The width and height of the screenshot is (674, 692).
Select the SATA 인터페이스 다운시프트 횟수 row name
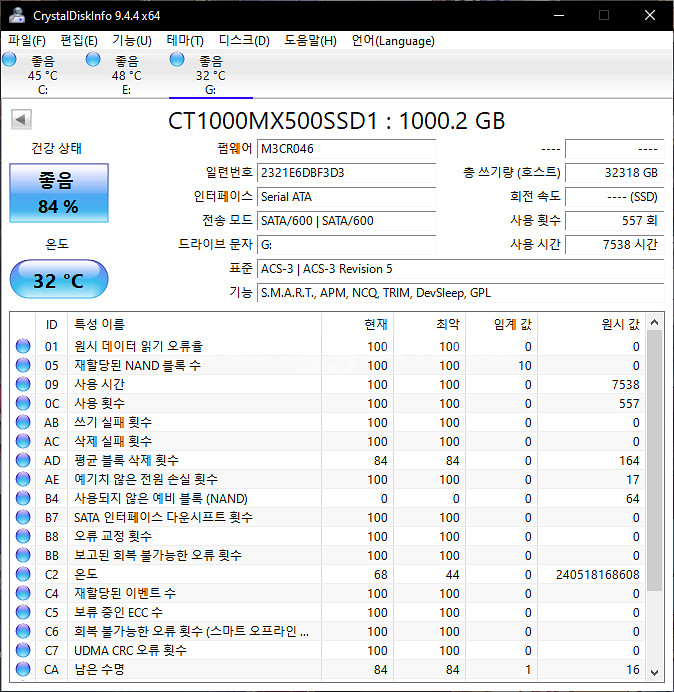[x=163, y=517]
